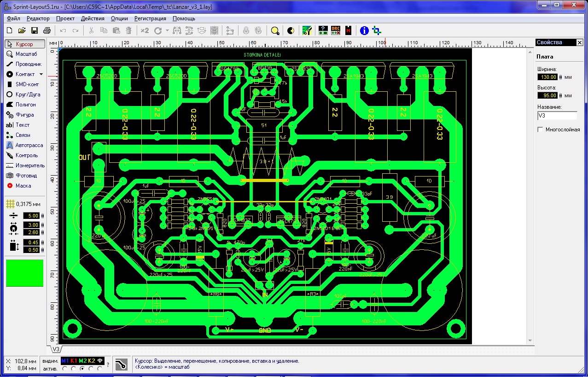The image size is (588, 377).
Task: Click the track routing mode icon in status bar
Action: (122, 364)
